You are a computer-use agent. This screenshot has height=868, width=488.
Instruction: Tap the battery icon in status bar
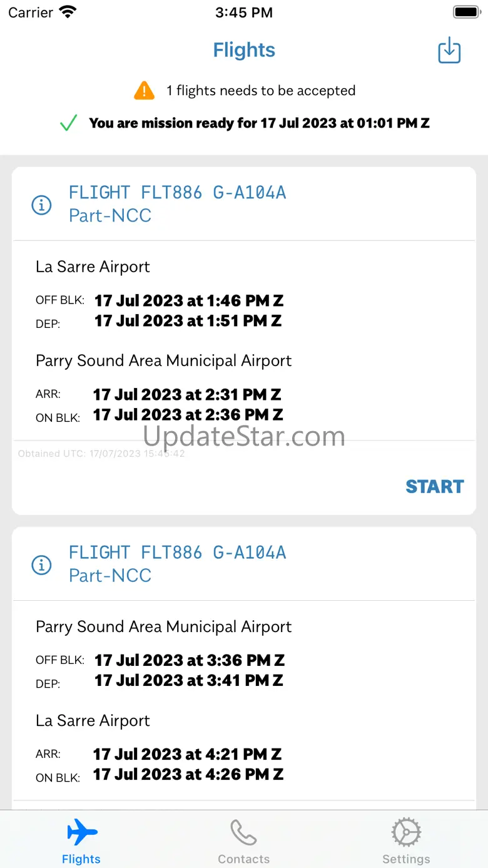pos(465,13)
